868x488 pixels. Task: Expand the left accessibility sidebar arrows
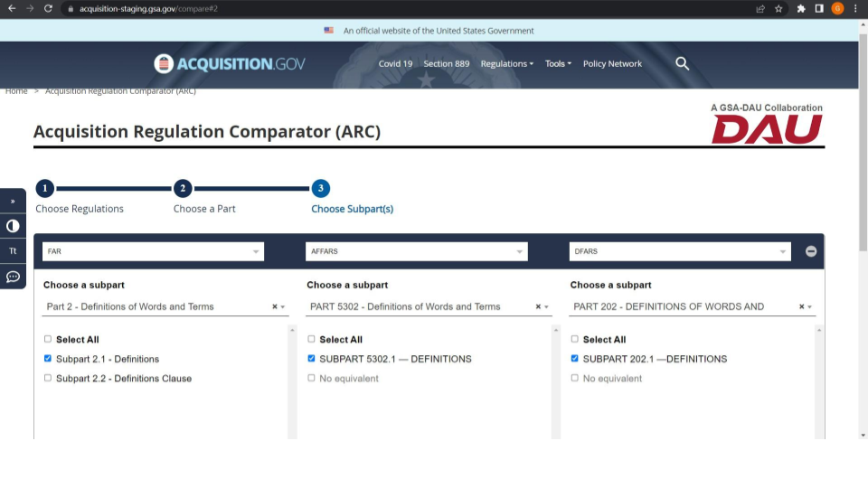click(13, 201)
